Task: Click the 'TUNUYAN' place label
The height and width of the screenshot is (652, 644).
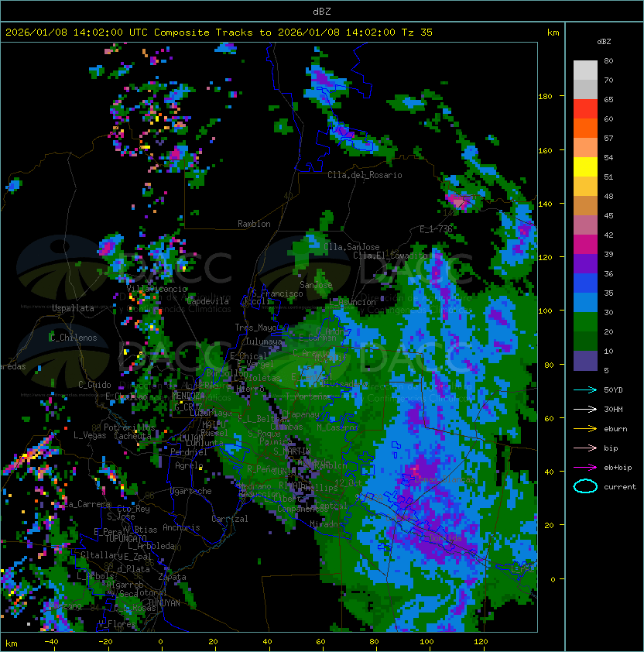Action: [x=164, y=603]
